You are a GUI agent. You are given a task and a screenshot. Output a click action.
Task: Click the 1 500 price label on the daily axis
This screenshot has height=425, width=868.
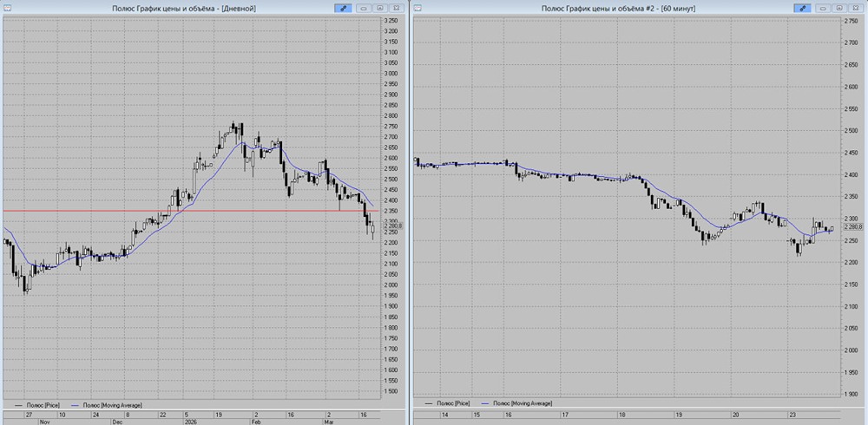(391, 391)
